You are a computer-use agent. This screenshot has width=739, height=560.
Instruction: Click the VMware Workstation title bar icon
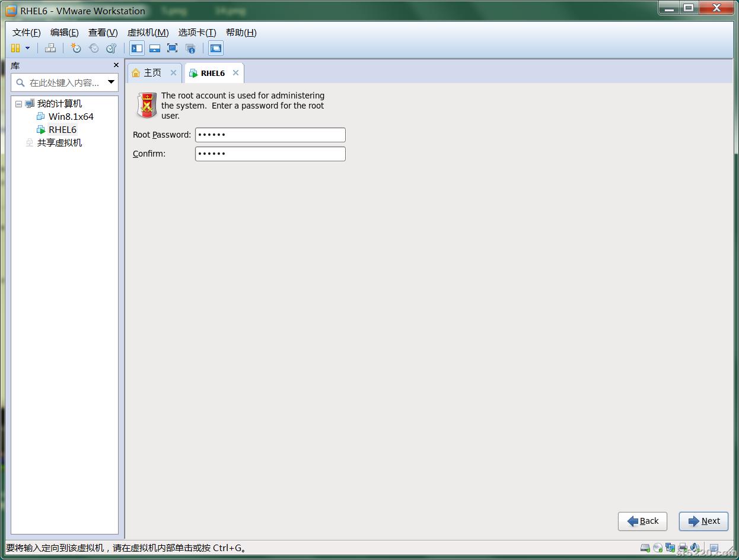[11, 11]
